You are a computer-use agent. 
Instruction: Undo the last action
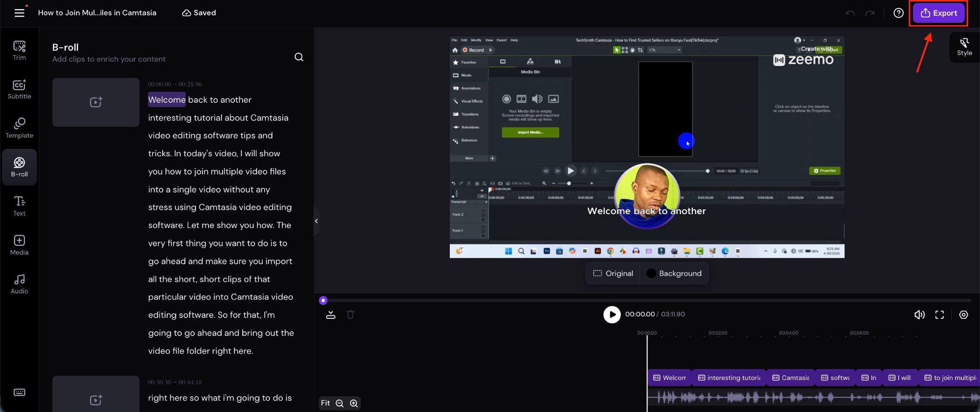pos(850,13)
